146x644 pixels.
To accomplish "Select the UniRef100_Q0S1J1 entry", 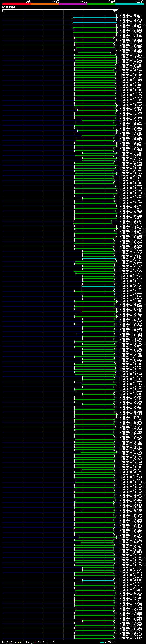I will 131,583.
